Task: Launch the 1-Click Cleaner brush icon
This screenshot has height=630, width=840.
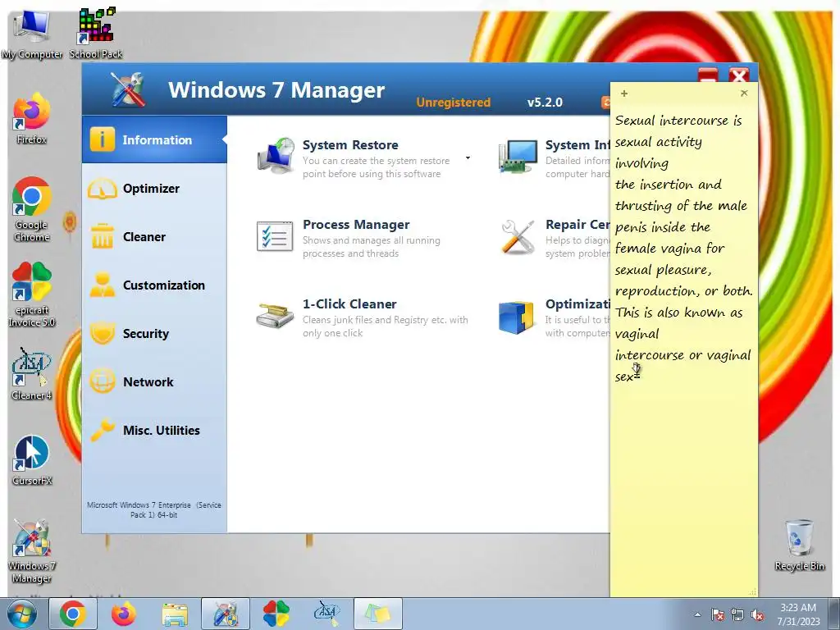Action: 275,316
